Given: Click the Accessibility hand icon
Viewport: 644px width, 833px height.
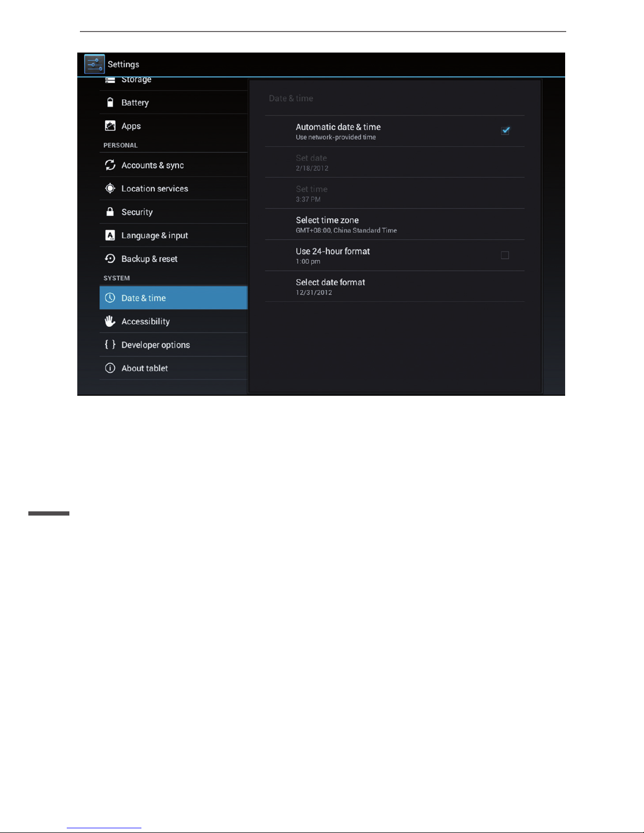Looking at the screenshot, I should click(110, 321).
